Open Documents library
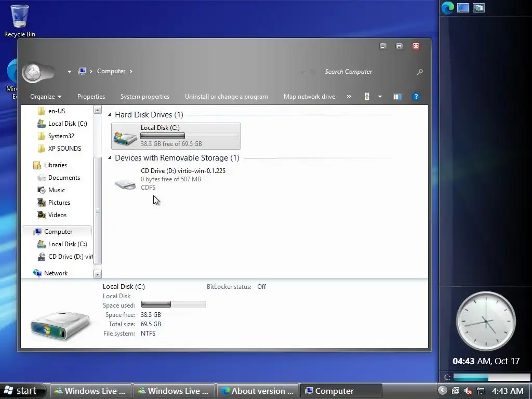532x399 pixels. (64, 178)
